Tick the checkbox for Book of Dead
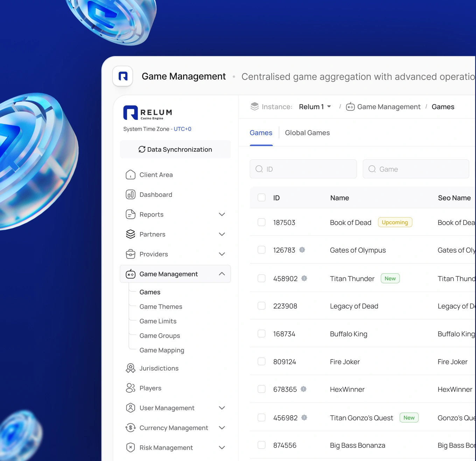The image size is (476, 461). [x=261, y=222]
